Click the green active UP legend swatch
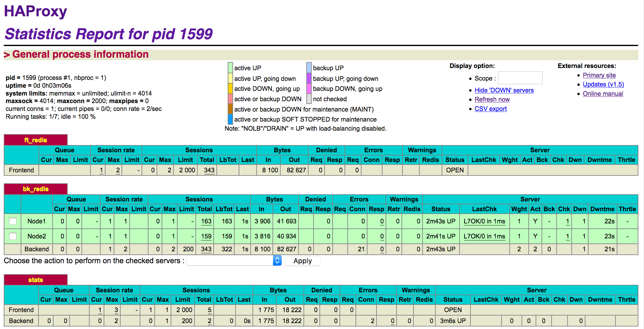 coord(230,68)
